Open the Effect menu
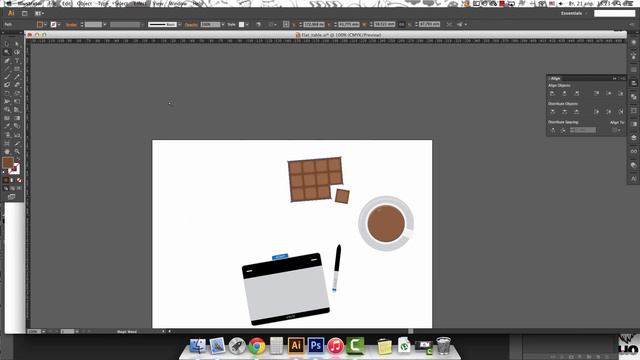The image size is (640, 360). coord(140,3)
